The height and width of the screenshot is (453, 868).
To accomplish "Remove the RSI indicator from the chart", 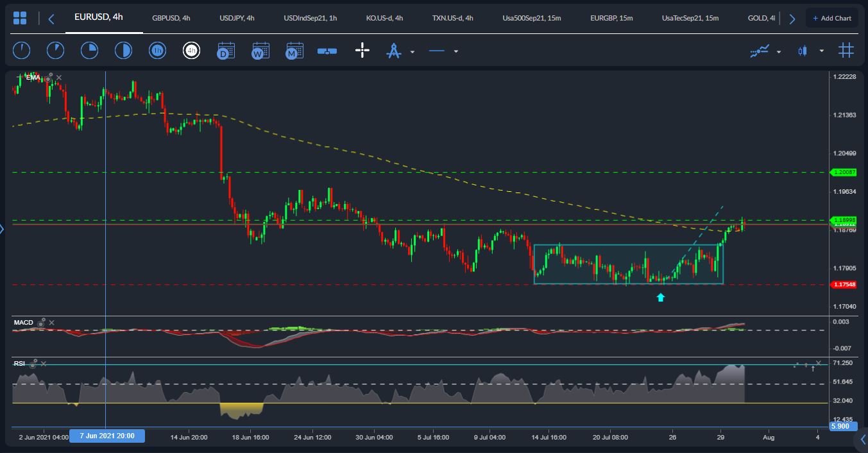I will coord(44,363).
